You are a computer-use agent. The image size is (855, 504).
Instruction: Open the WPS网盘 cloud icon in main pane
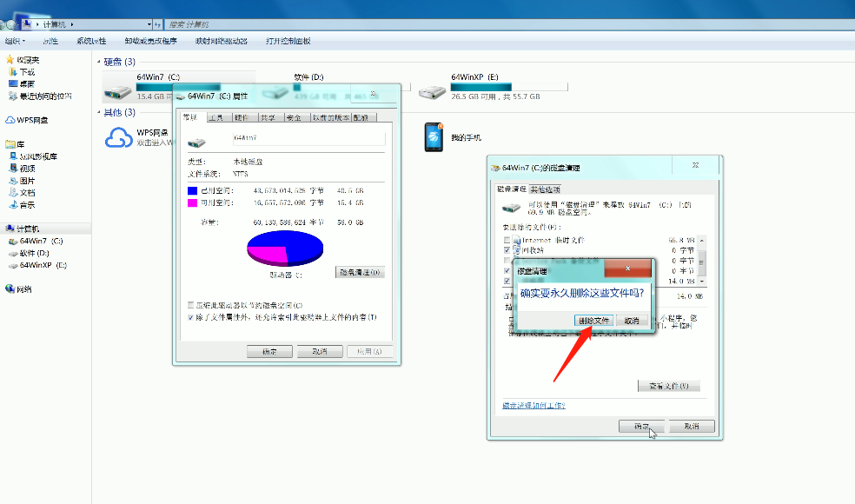[118, 137]
